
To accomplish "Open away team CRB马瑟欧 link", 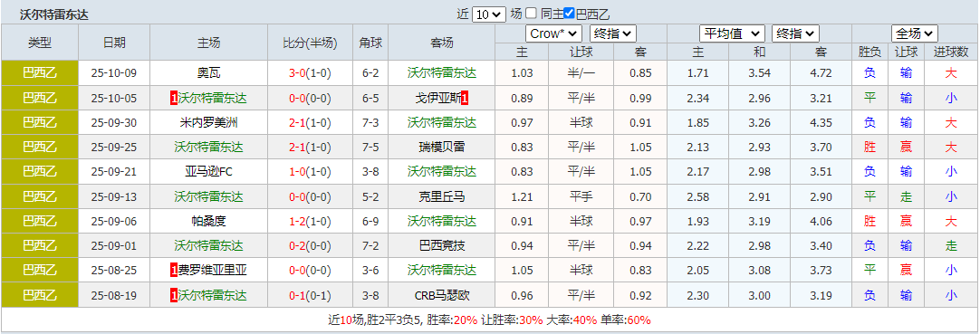I will [441, 295].
